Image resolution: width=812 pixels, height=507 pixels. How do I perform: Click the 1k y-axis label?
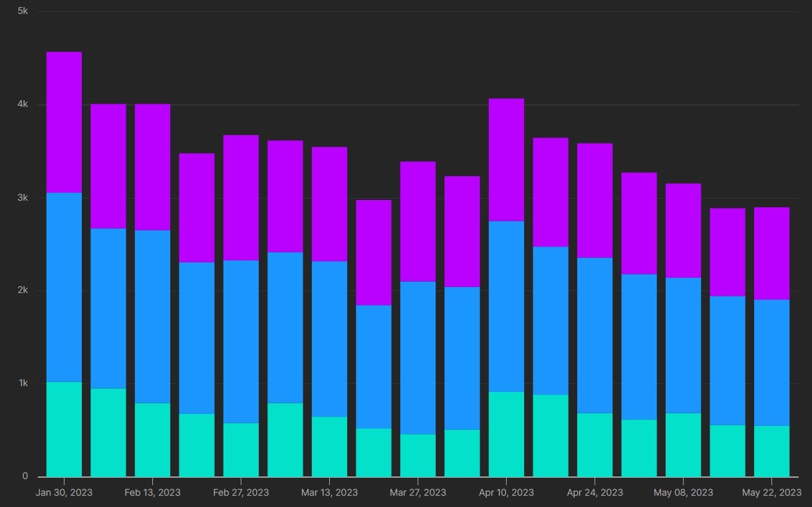pos(22,383)
